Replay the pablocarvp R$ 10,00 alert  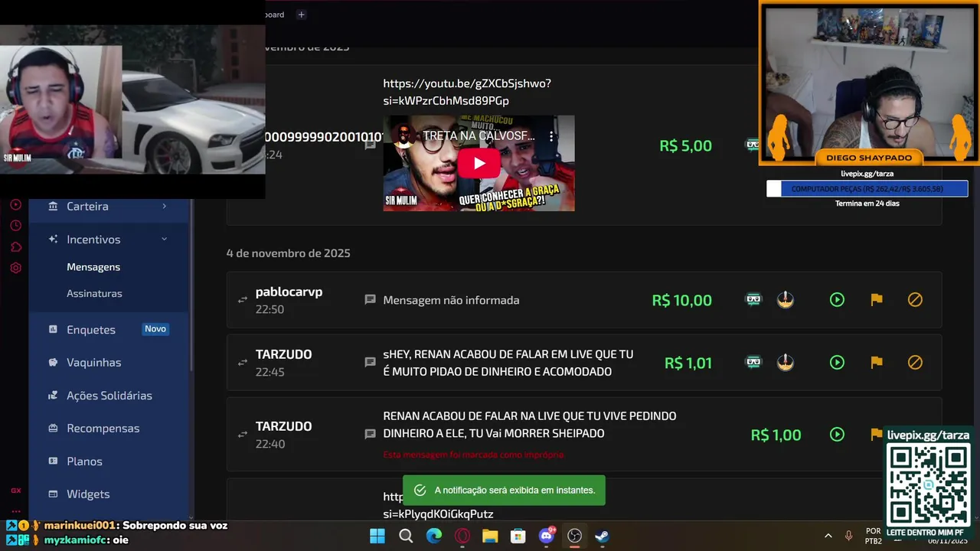coord(837,300)
